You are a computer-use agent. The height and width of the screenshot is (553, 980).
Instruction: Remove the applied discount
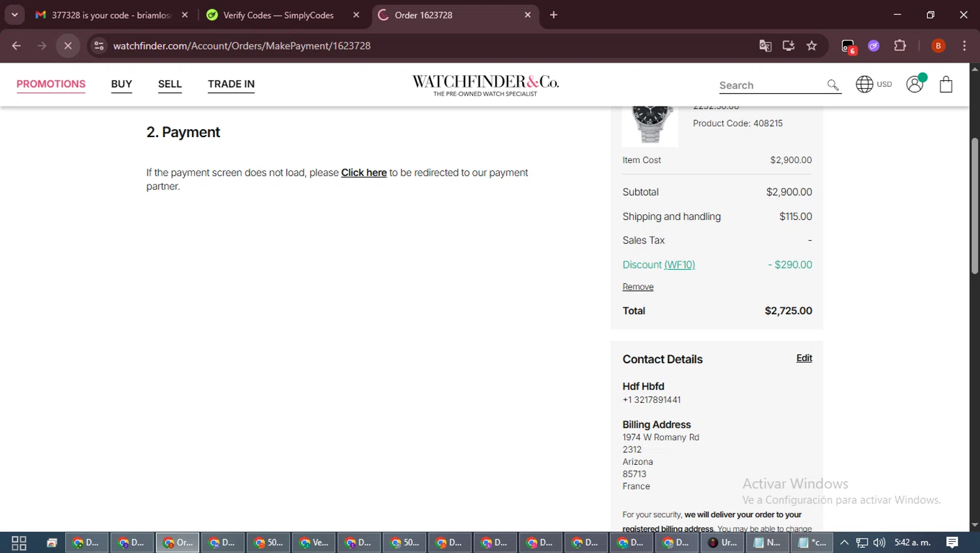pos(638,287)
